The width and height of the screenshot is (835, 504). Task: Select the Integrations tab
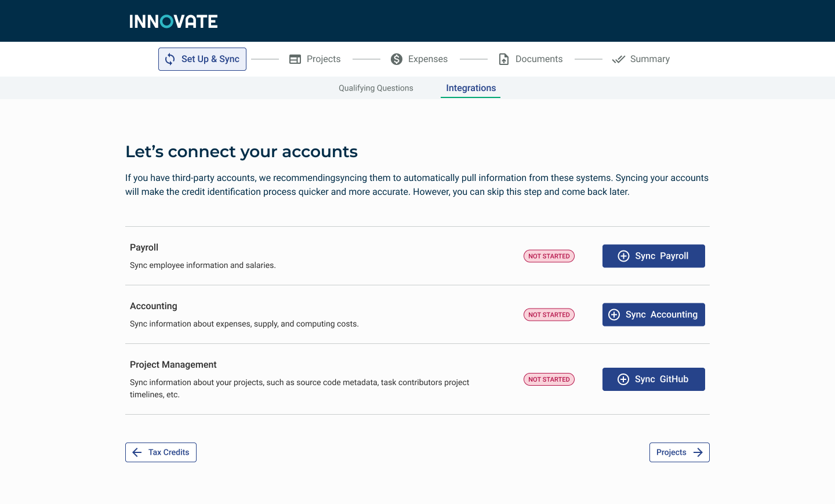(x=471, y=88)
